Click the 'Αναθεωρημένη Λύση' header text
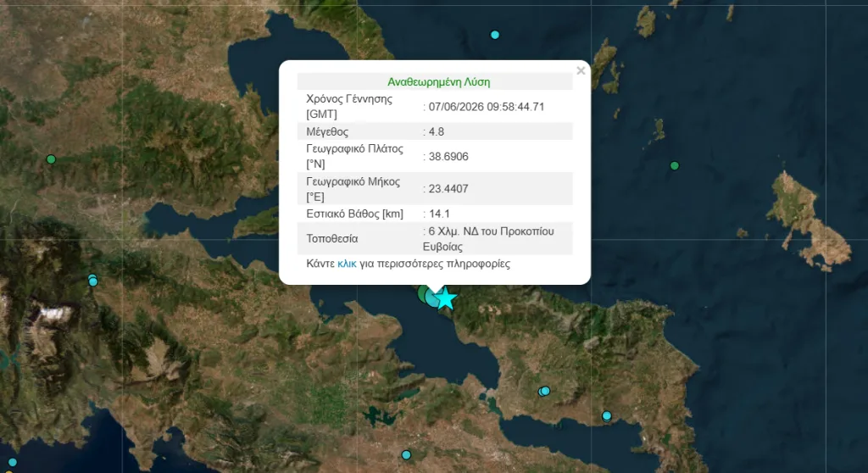 (438, 82)
